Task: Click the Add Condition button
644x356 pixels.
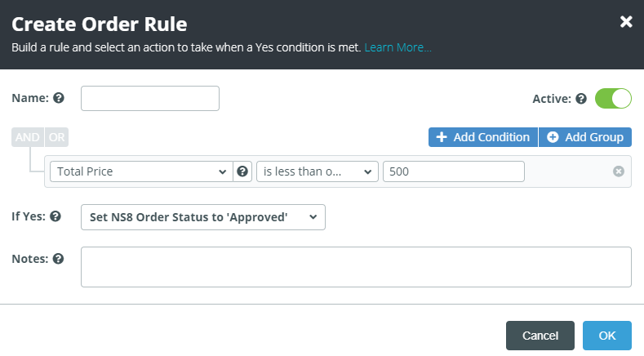Action: coord(483,137)
